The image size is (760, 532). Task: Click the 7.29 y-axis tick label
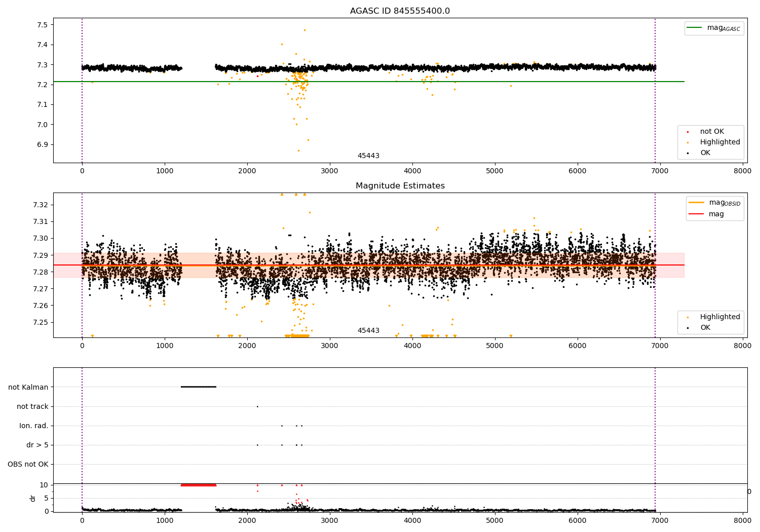pyautogui.click(x=41, y=255)
